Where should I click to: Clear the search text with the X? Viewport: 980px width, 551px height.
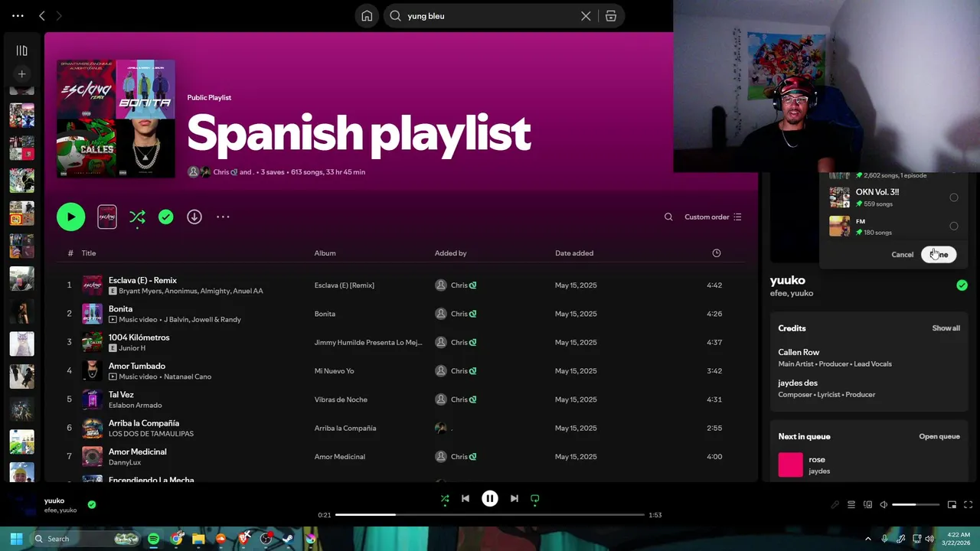click(x=586, y=16)
